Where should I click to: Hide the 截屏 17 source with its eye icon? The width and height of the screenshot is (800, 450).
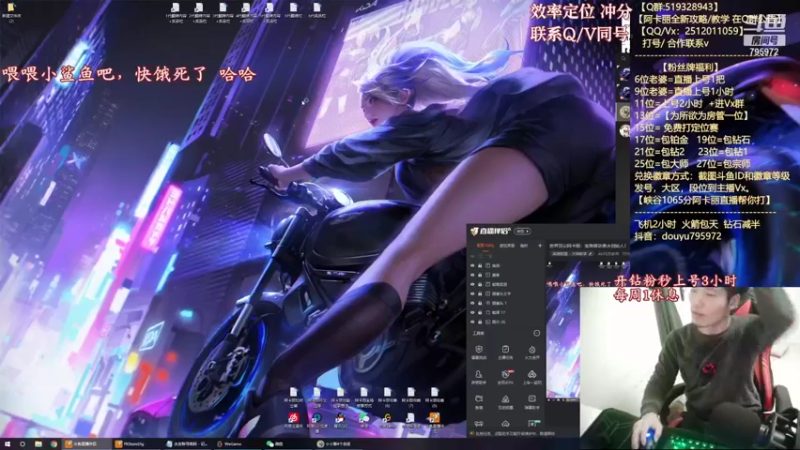point(472,312)
